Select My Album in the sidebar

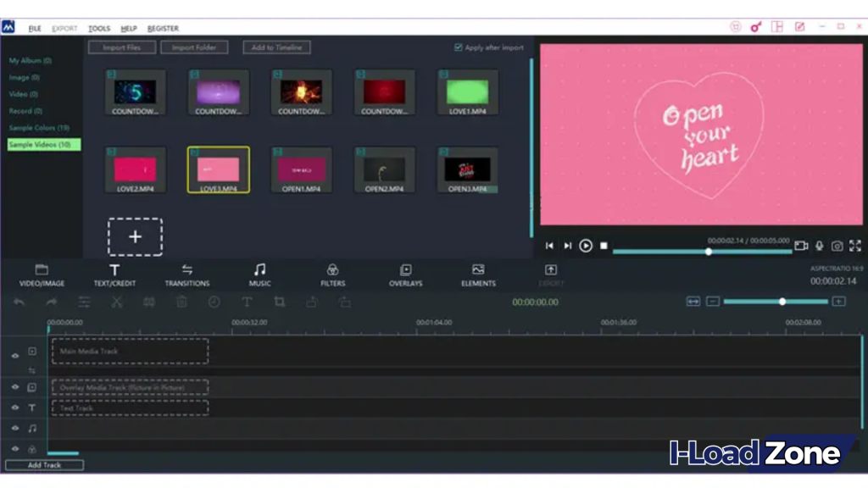click(x=29, y=60)
